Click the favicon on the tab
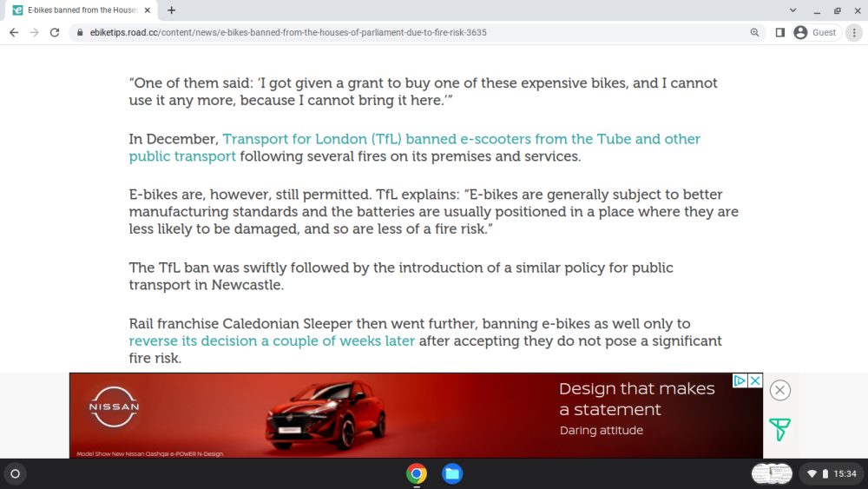The image size is (868, 489). [x=17, y=10]
